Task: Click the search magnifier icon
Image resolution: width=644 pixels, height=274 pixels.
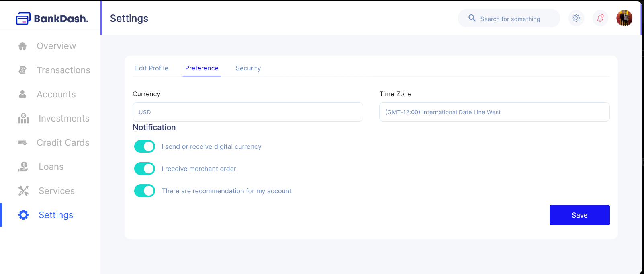Action: 472,18
